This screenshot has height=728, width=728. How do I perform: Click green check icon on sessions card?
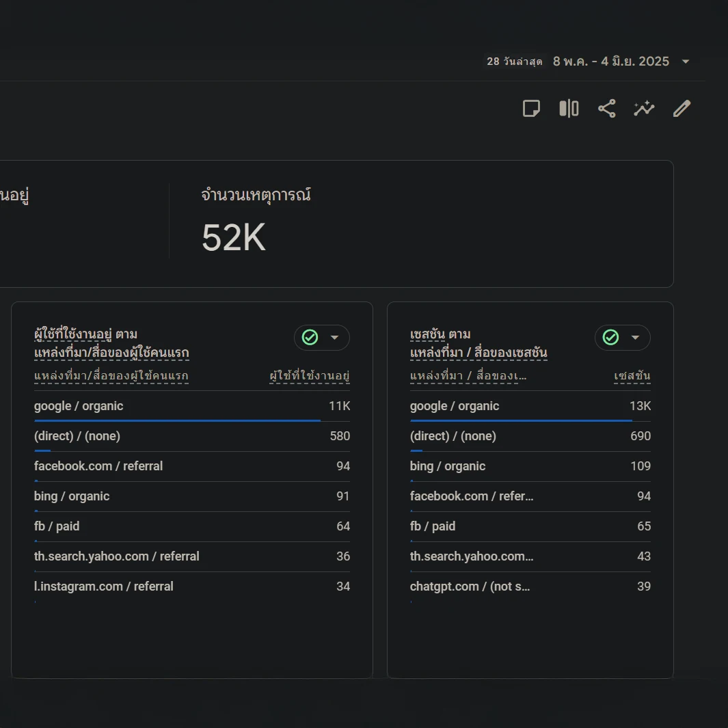point(610,338)
